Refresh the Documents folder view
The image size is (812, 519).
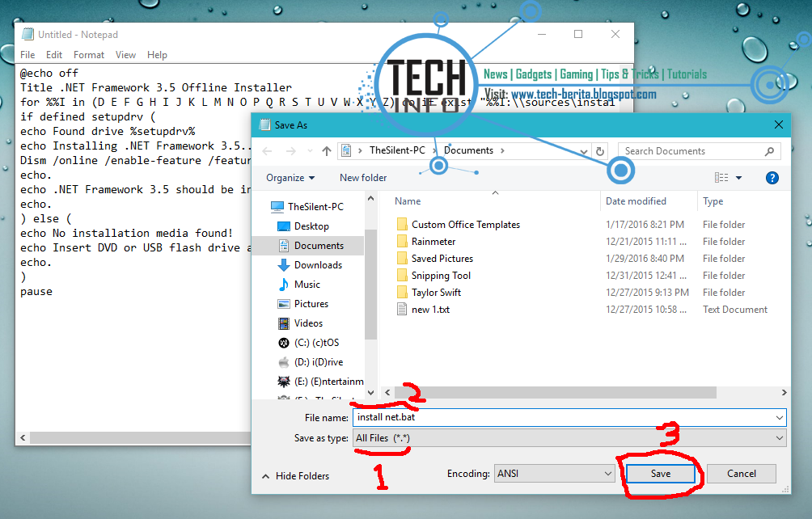pyautogui.click(x=600, y=150)
